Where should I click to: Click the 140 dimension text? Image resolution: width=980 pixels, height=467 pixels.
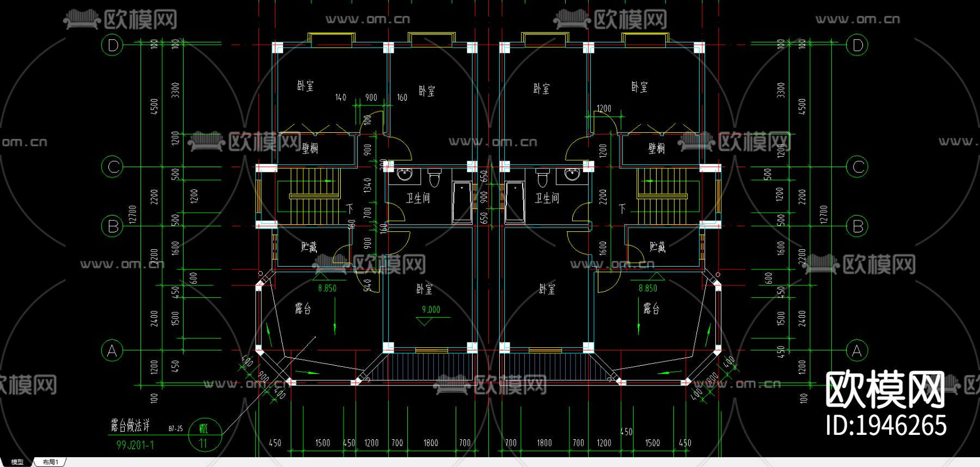340,97
